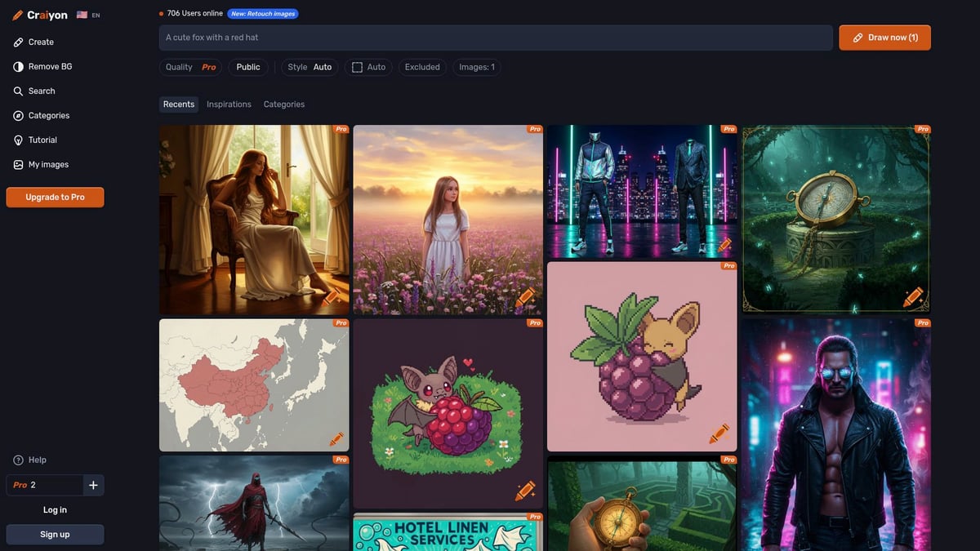Click the My images gallery icon

click(x=18, y=165)
